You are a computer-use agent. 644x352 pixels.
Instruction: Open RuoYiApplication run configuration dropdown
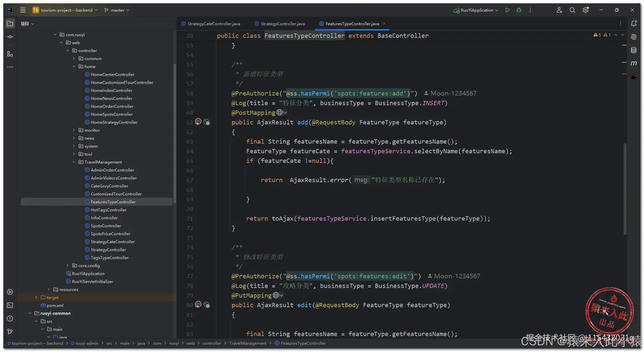(476, 10)
